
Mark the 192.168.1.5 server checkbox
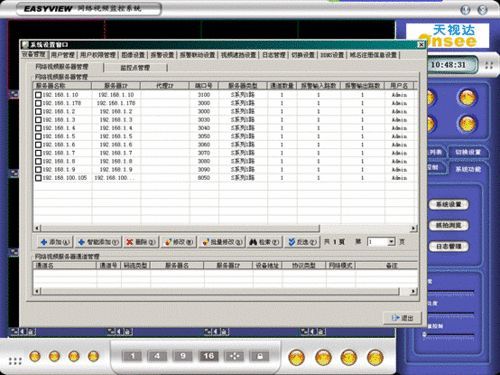[38, 137]
